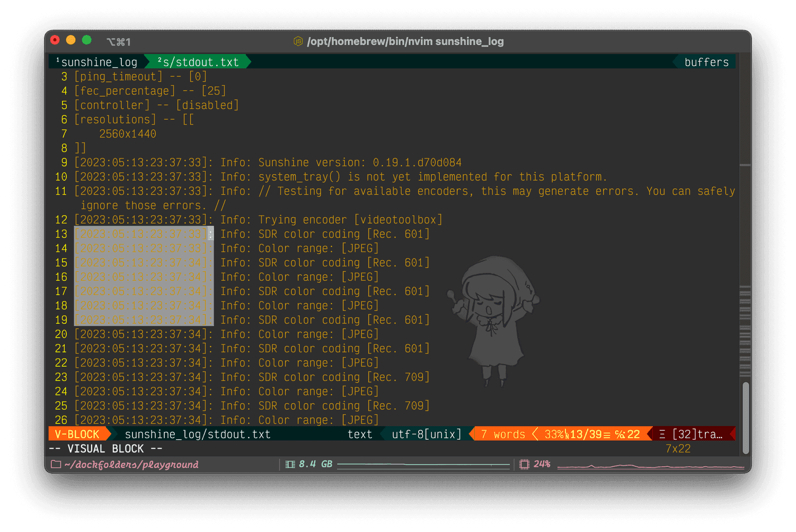Click the 8.4 GB memory reading
Viewport: 796px width, 532px height.
(x=315, y=464)
